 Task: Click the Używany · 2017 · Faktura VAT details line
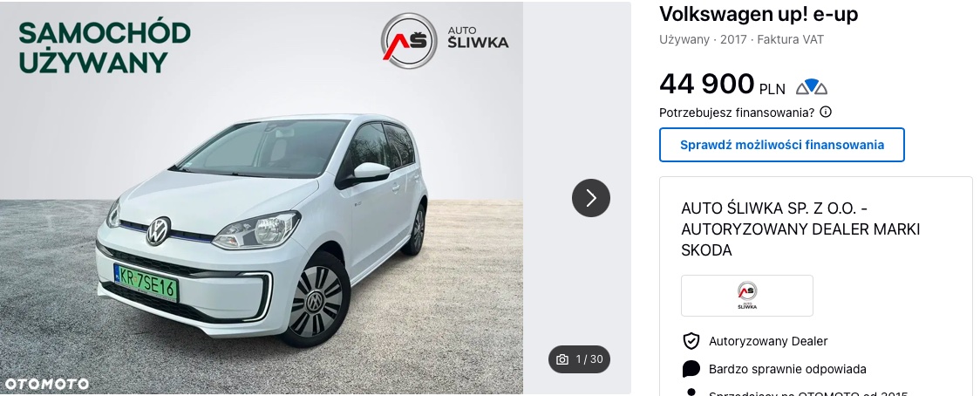[x=741, y=39]
